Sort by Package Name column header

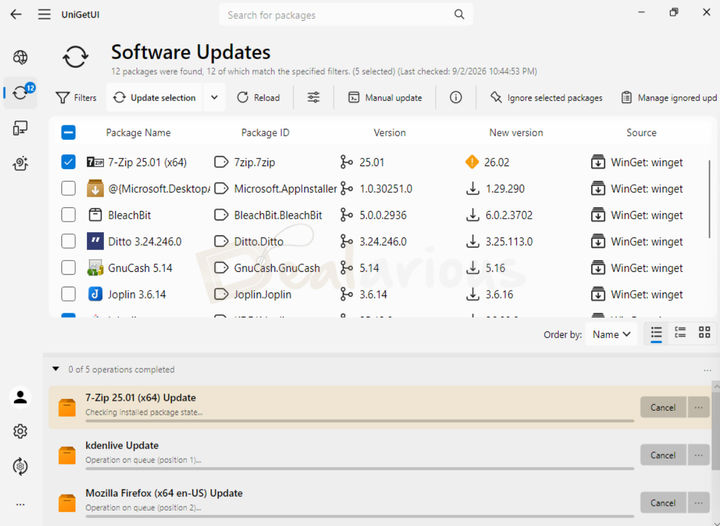[x=138, y=133]
